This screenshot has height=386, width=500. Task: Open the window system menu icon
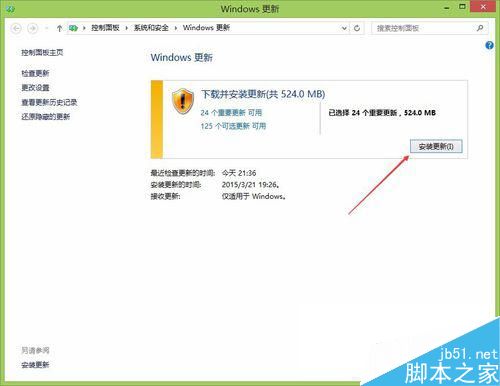[10, 8]
